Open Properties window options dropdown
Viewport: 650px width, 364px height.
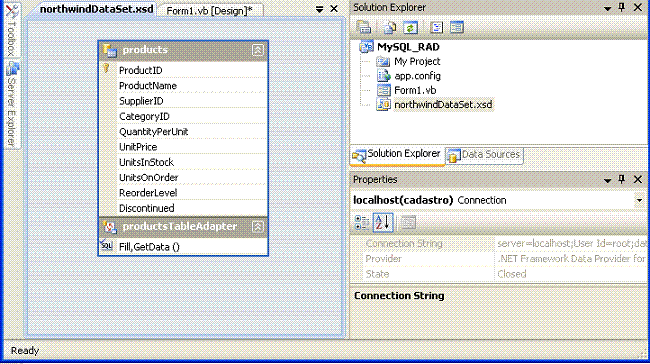(x=607, y=180)
